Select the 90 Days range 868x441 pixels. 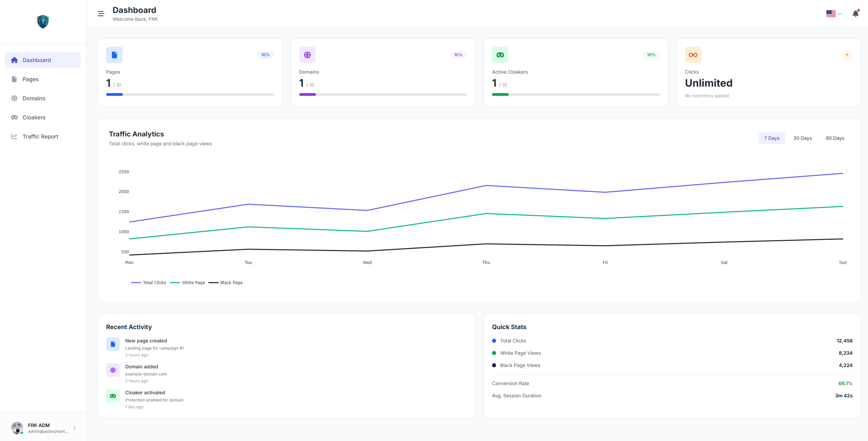tap(835, 138)
